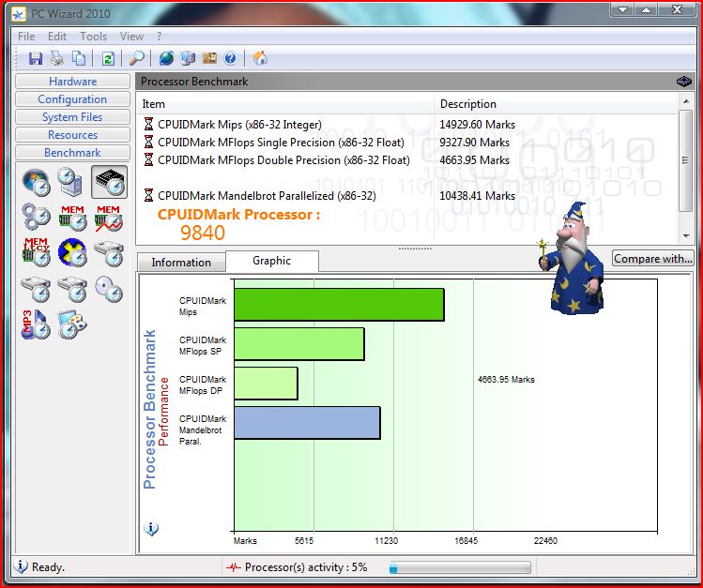Viewport: 703px width, 588px height.
Task: Click the green CPUIDMark Mips chart bar
Action: pos(340,305)
